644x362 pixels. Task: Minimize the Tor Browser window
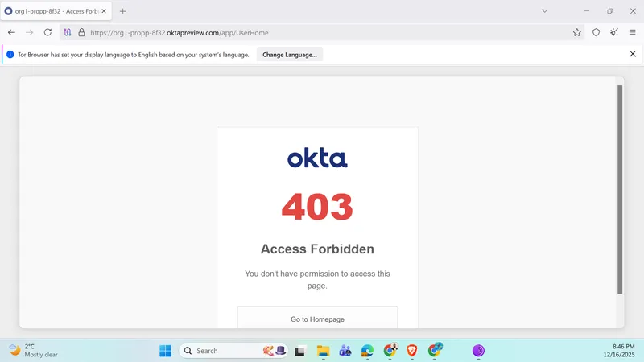pos(587,11)
